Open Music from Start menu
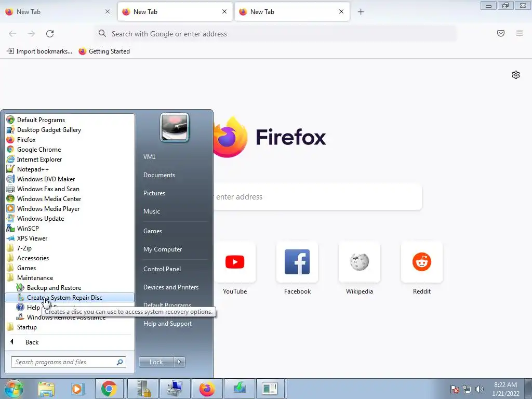 click(152, 211)
